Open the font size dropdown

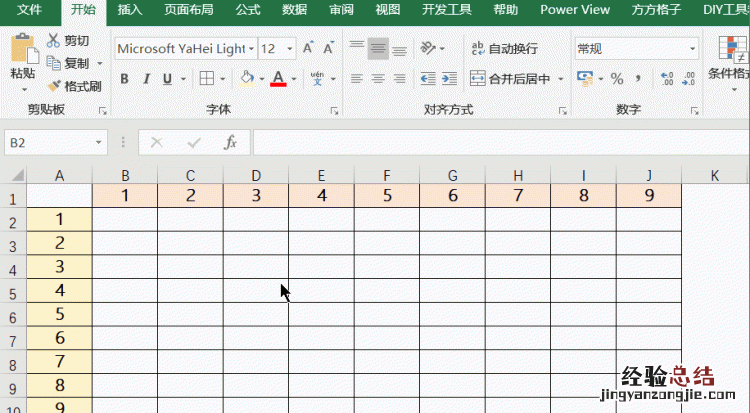coord(290,49)
